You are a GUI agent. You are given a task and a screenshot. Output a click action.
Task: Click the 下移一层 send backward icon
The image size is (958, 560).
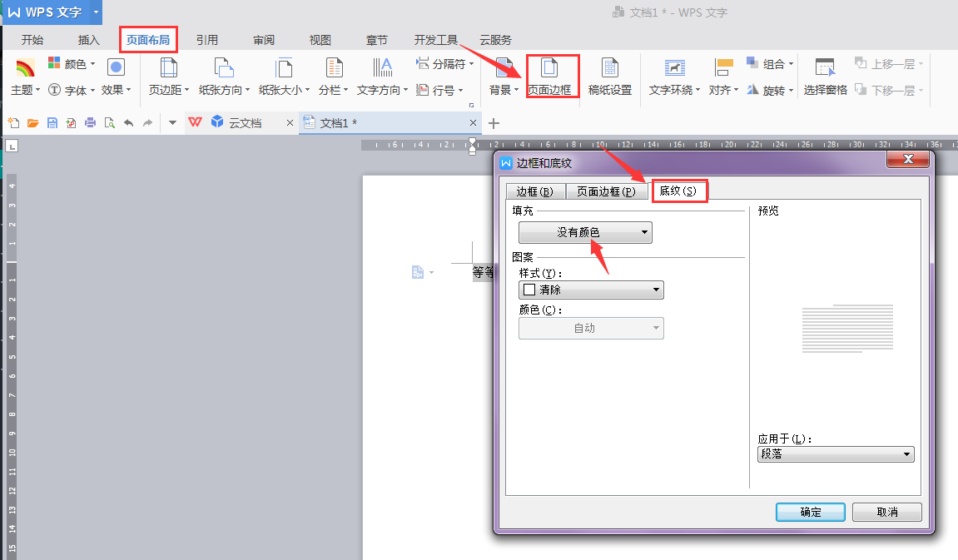[861, 90]
